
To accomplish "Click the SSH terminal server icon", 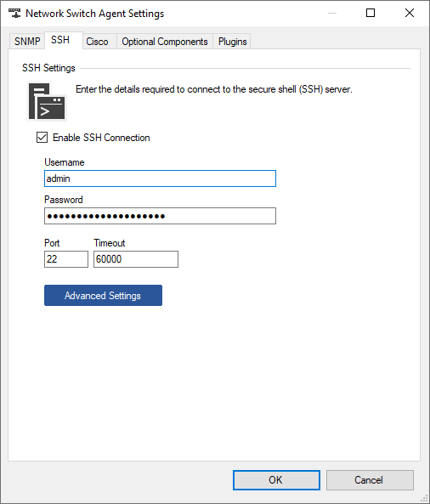I will tap(47, 101).
